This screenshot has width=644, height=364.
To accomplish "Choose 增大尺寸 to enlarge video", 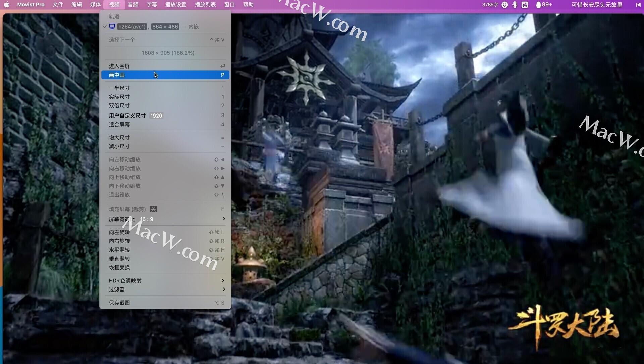I will pos(165,138).
